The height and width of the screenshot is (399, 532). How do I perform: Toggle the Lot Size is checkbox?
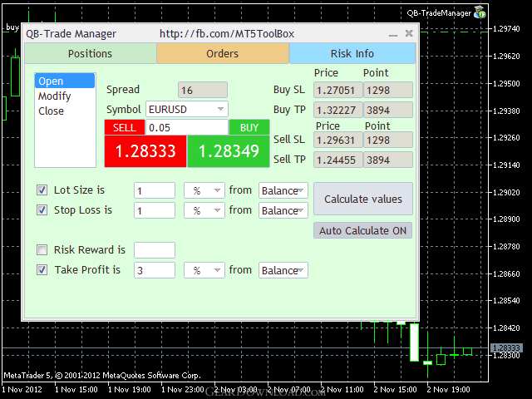[x=42, y=190]
